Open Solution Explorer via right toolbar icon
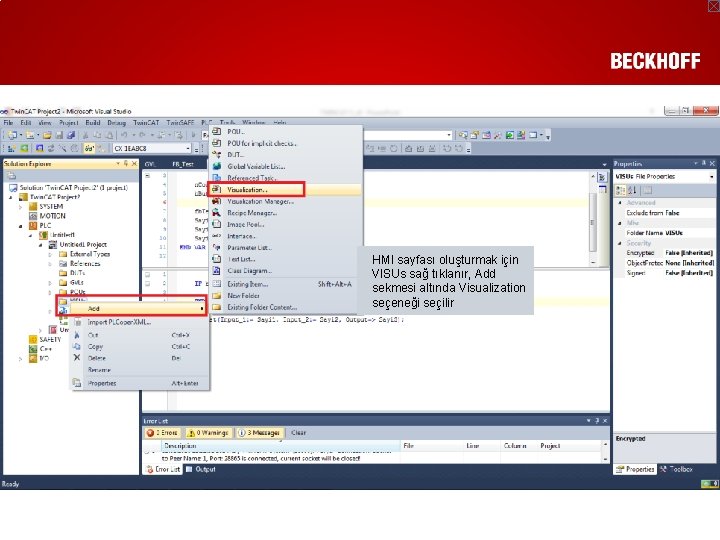This screenshot has width=720, height=540. point(463,135)
